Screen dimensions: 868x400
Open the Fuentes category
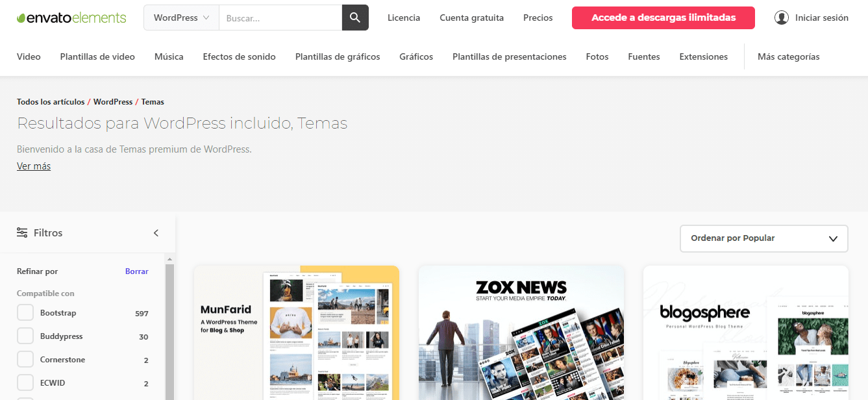pos(643,56)
